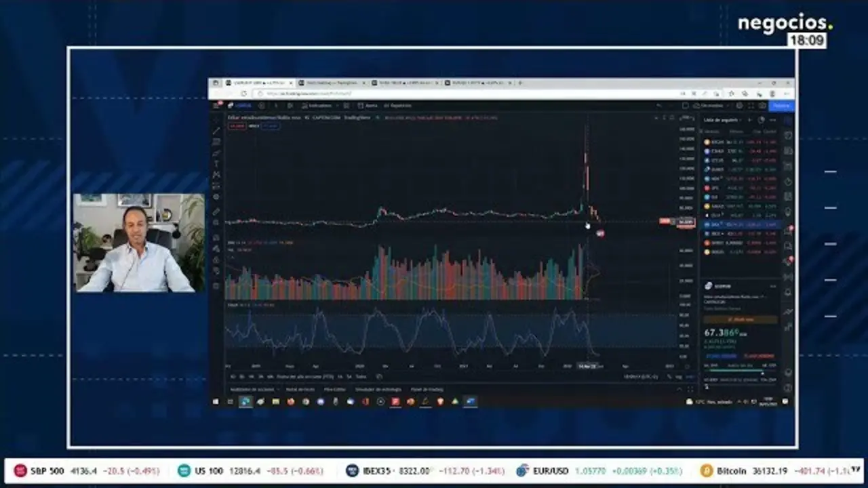
Task: Click the Alerta alarm icon
Action: click(x=368, y=106)
